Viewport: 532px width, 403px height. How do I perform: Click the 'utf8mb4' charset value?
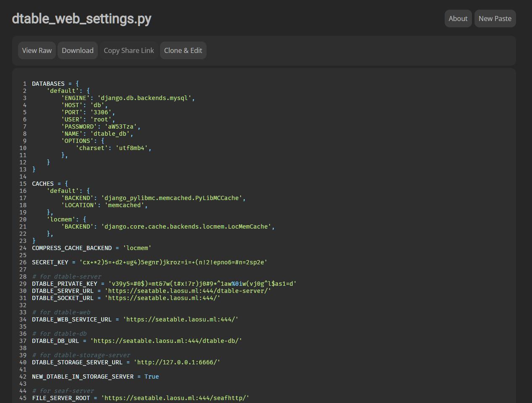pyautogui.click(x=132, y=148)
